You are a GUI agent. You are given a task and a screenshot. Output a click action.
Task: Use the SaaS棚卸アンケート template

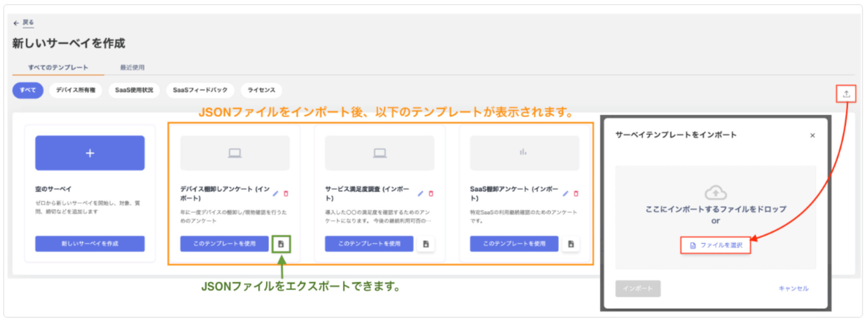(514, 244)
